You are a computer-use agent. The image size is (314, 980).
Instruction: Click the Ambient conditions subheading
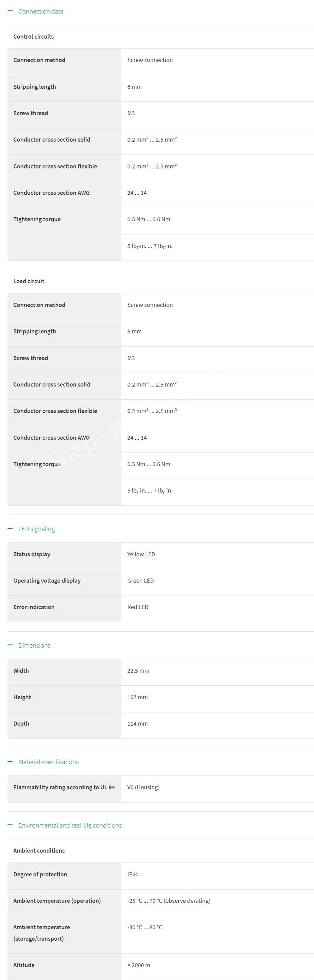coord(39,850)
